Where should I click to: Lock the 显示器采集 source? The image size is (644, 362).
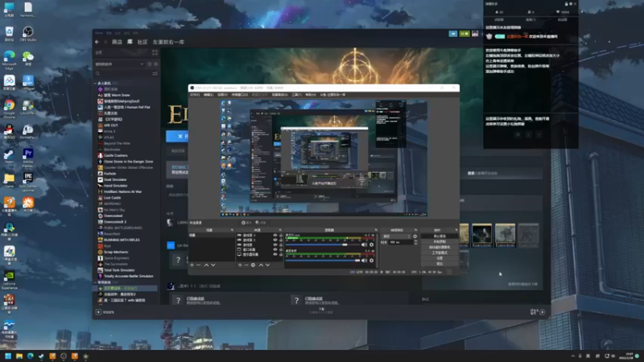click(281, 254)
